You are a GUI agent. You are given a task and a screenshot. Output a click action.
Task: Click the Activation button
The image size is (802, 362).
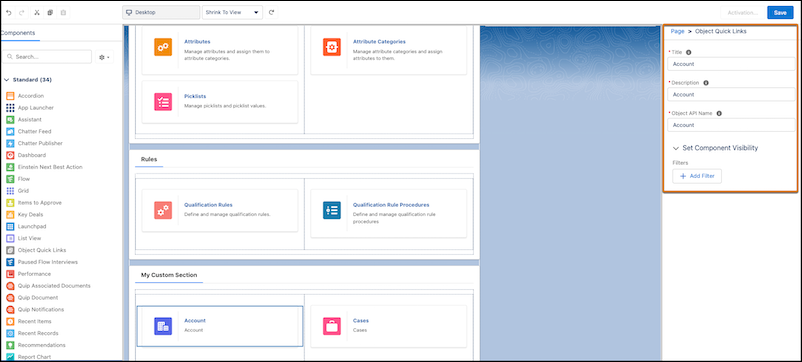(742, 12)
